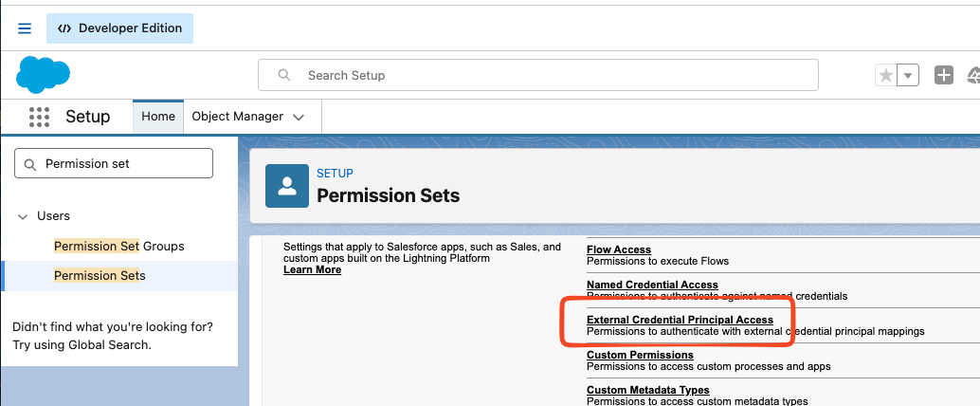Image resolution: width=980 pixels, height=406 pixels.
Task: Click the Permission Sets person icon
Action: pos(287,186)
